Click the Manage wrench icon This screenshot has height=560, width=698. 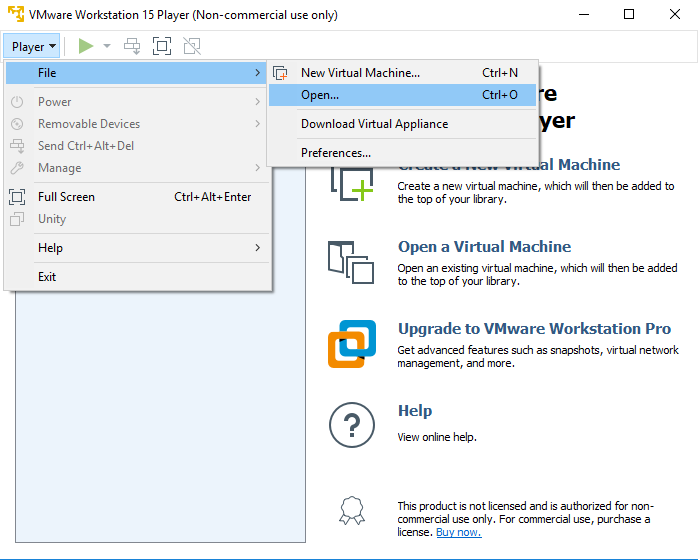17,168
